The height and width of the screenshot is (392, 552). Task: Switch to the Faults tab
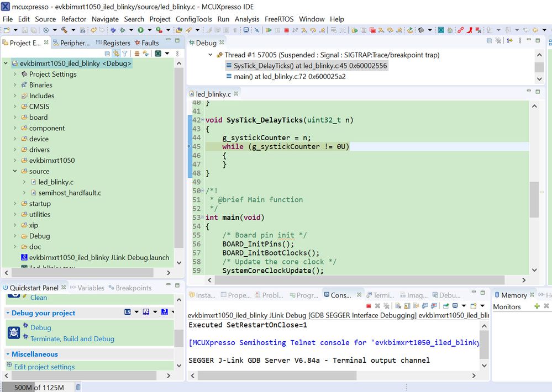pos(147,43)
